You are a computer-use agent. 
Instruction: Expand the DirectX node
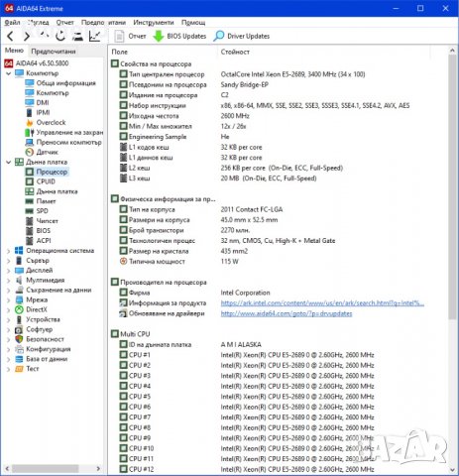pos(9,310)
